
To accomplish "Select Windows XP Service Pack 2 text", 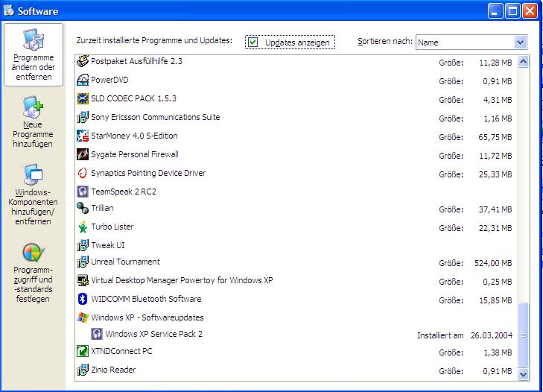I will click(x=154, y=334).
